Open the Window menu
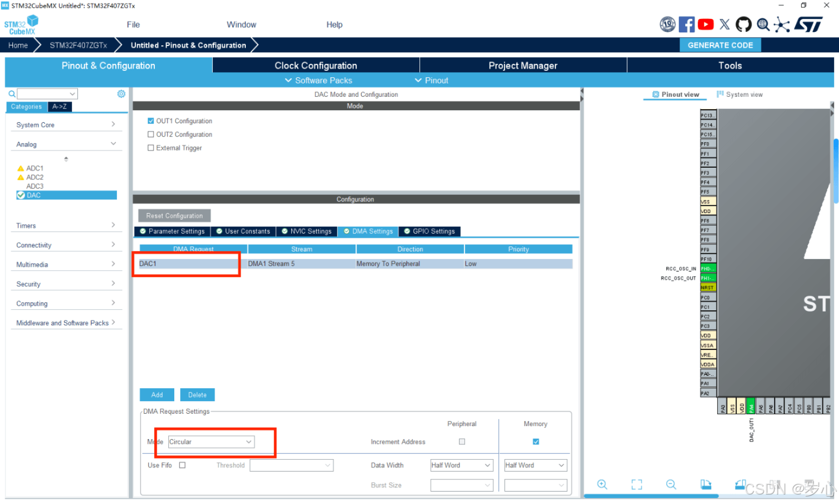 pos(241,24)
